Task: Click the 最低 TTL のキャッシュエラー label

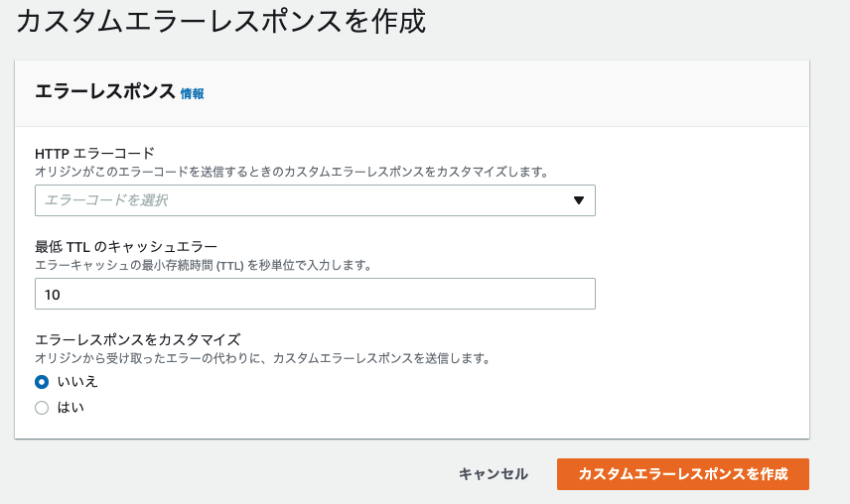Action: click(126, 247)
